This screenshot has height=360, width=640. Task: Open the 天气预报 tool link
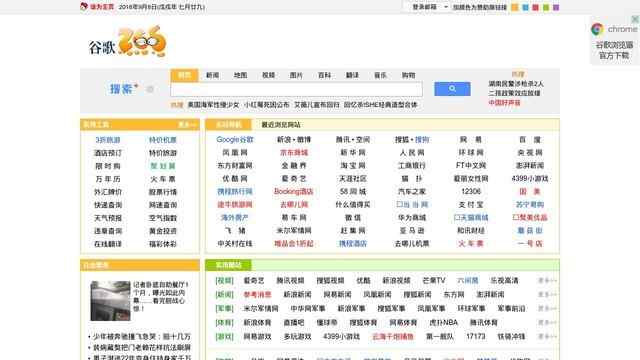[x=108, y=218]
